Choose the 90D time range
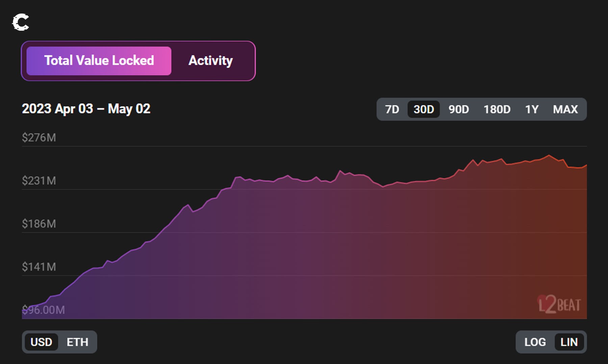Viewport: 608px width, 364px height. click(x=459, y=109)
